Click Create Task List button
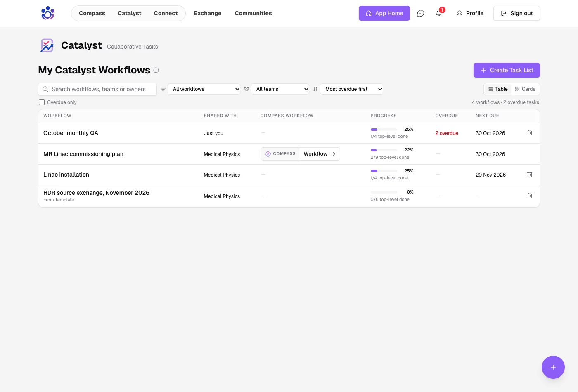578x392 pixels. (507, 70)
